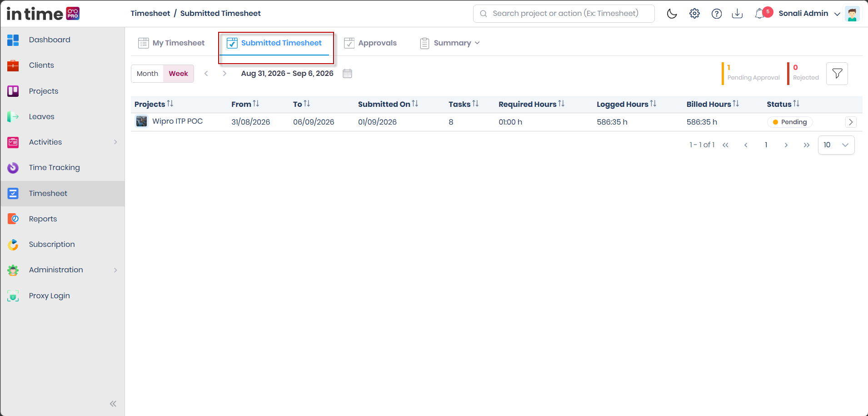Go to previous week arrow
This screenshot has height=416, width=868.
point(206,74)
